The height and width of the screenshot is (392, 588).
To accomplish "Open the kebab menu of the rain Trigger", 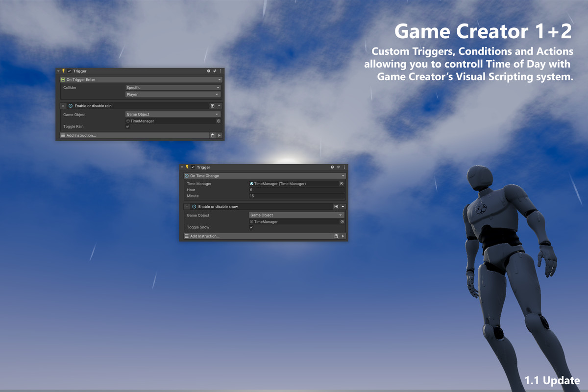I will tap(220, 71).
